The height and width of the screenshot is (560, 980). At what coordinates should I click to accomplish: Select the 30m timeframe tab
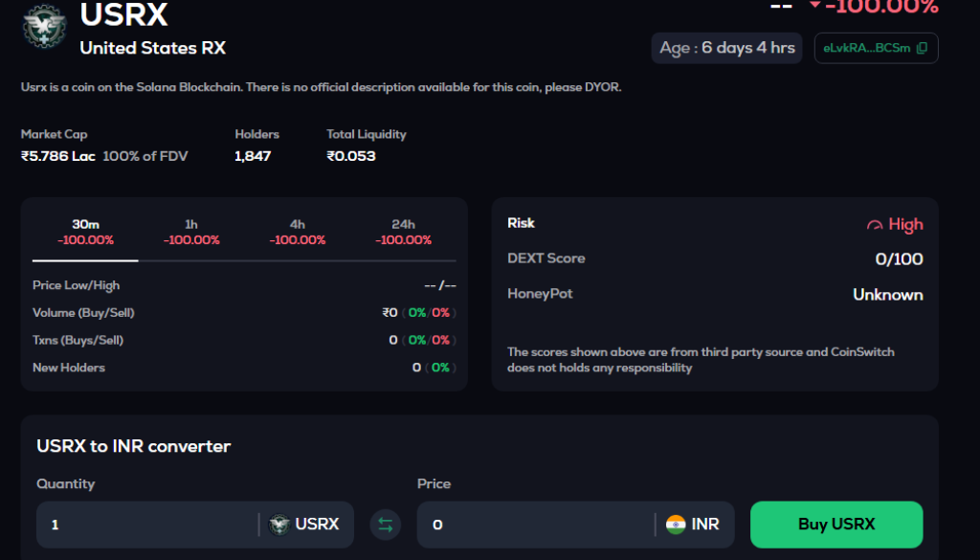84,233
